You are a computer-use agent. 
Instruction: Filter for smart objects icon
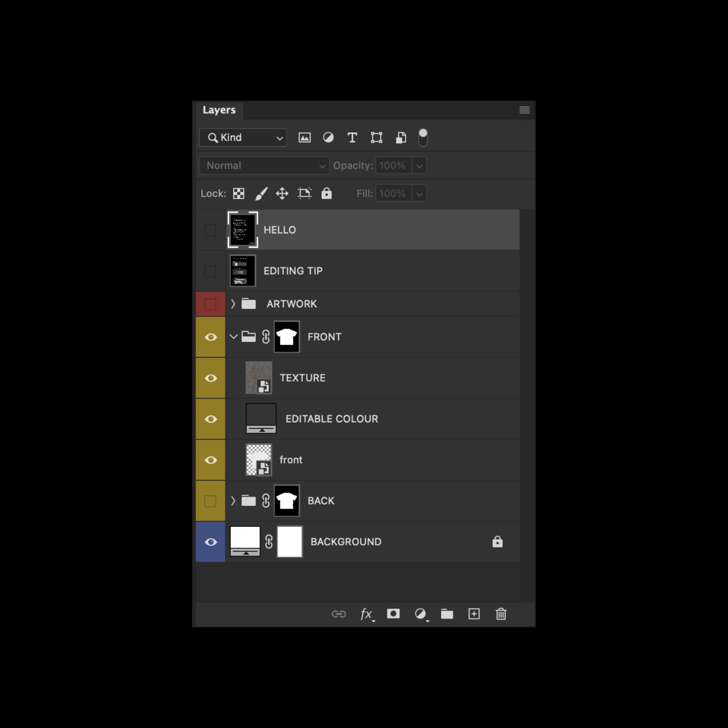401,138
